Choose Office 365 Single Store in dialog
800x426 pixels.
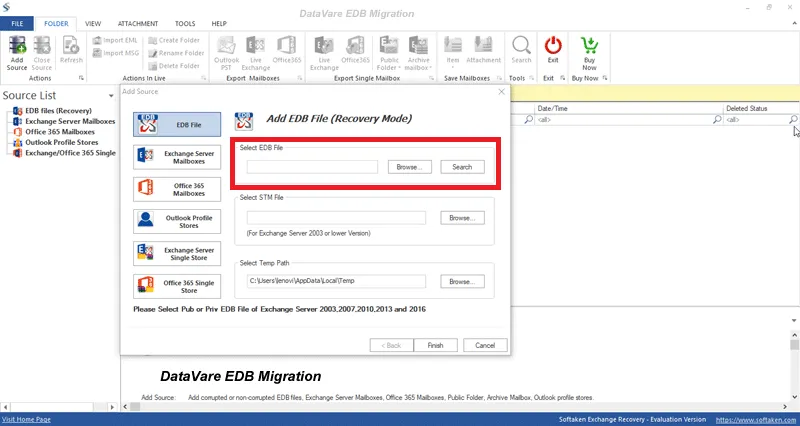point(177,286)
